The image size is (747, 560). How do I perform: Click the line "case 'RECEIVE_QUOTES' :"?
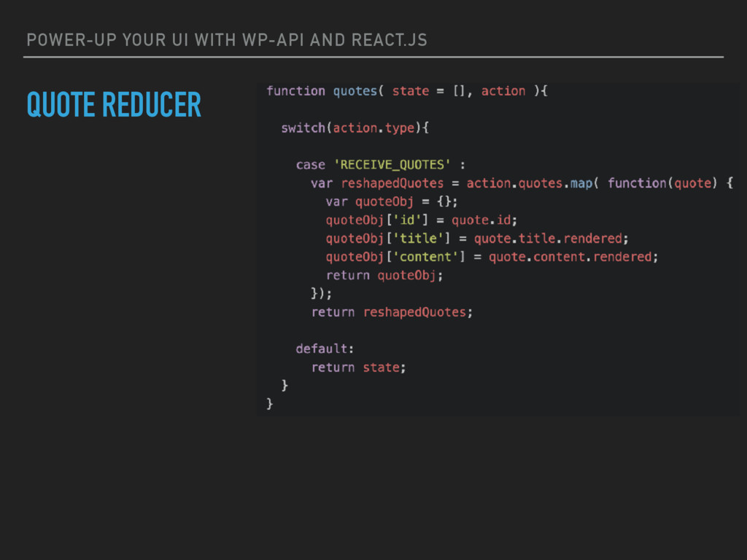point(381,165)
